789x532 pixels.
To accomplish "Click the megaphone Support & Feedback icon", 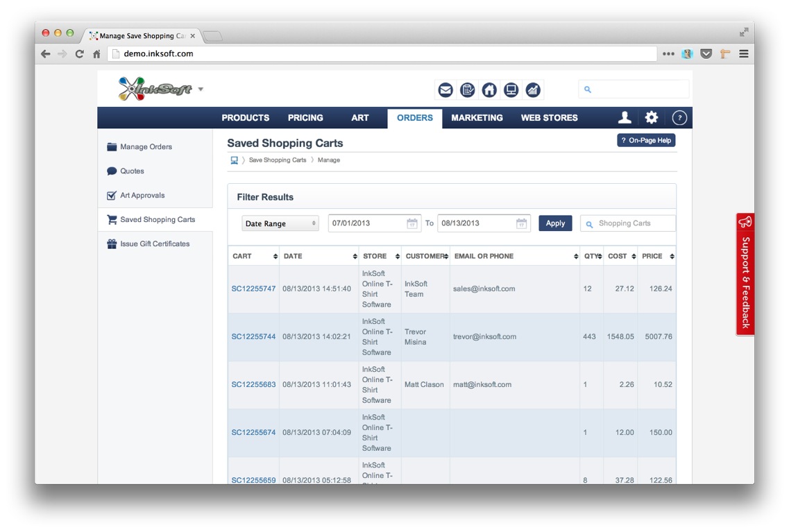I will coord(745,222).
